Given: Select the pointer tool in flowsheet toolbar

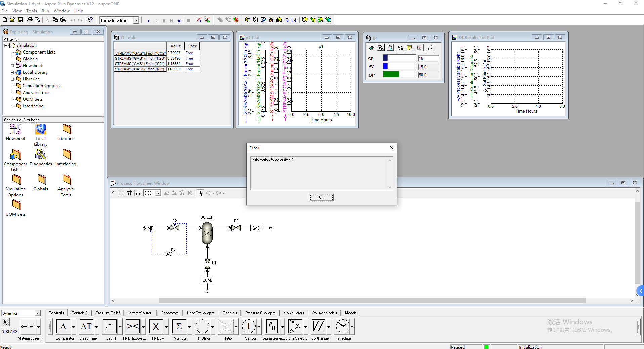Looking at the screenshot, I should point(201,193).
